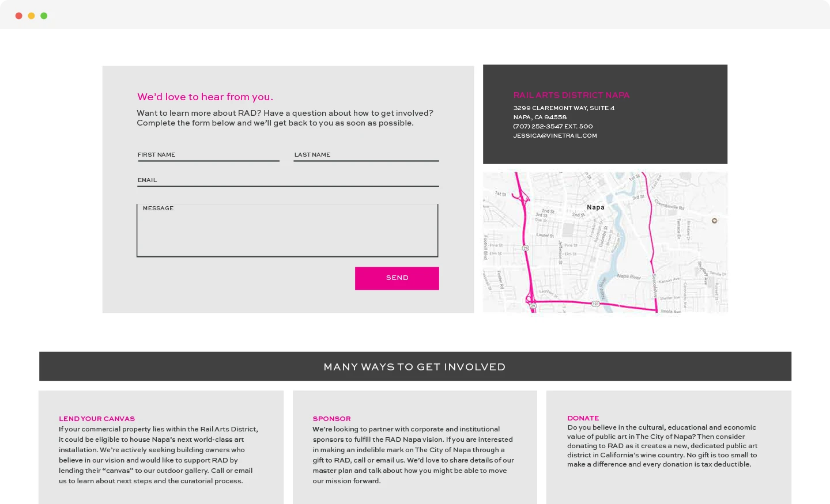
Task: Click inside the MESSAGE text area
Action: (287, 230)
